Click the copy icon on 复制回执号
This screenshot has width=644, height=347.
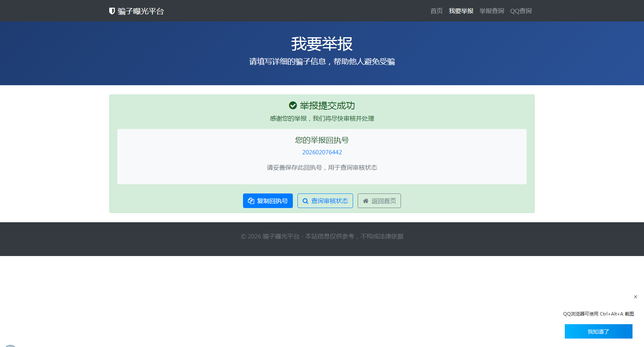point(251,201)
